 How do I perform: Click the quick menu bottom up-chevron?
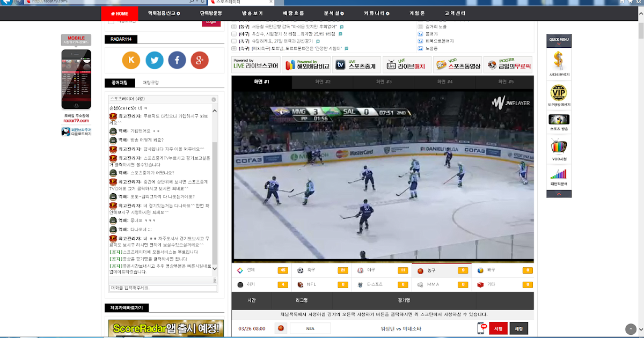point(559,194)
